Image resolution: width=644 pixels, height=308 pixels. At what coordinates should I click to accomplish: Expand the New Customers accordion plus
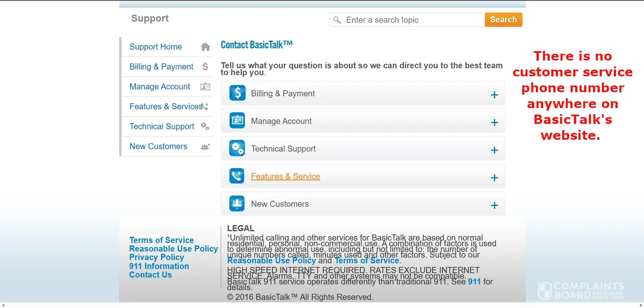point(494,205)
